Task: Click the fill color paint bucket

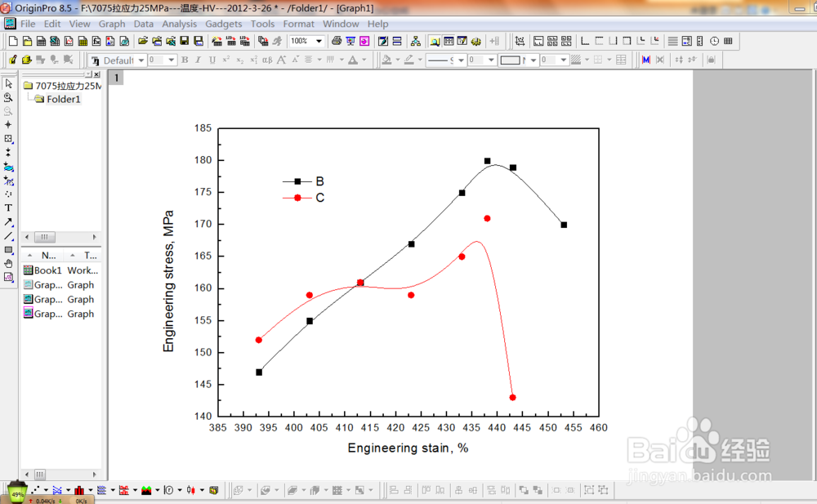Action: pos(386,60)
